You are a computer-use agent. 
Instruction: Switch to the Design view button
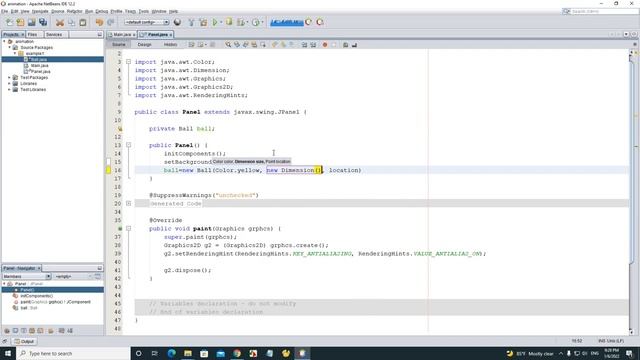pos(144,44)
